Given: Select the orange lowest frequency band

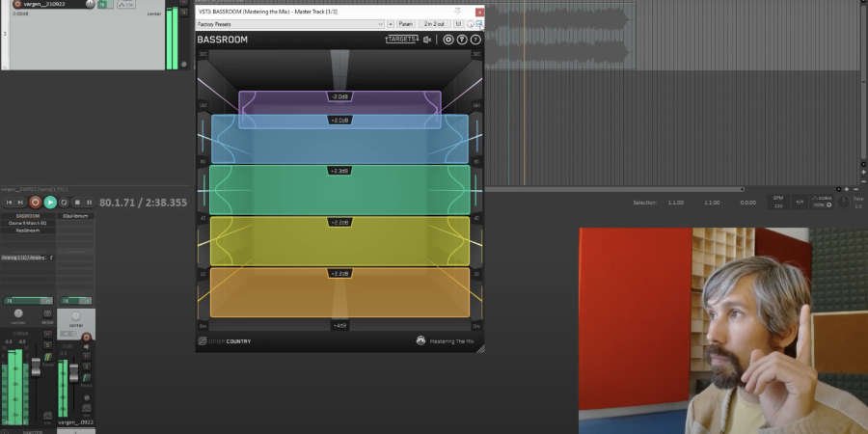Looking at the screenshot, I should [339, 295].
